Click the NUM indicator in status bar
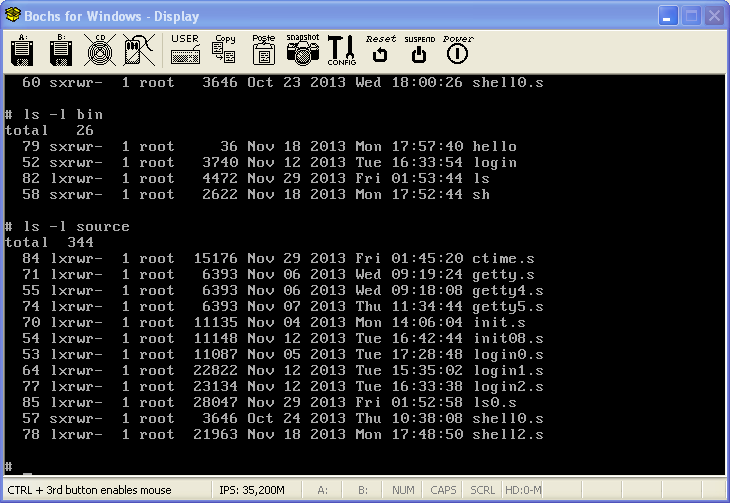730x503 pixels. pos(403,491)
